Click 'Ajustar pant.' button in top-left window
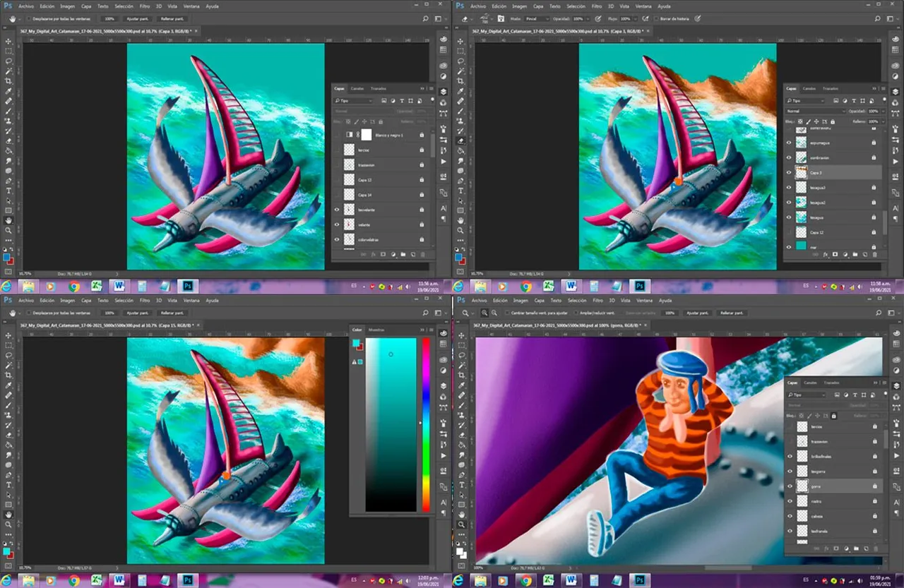904x588 pixels. 137,18
